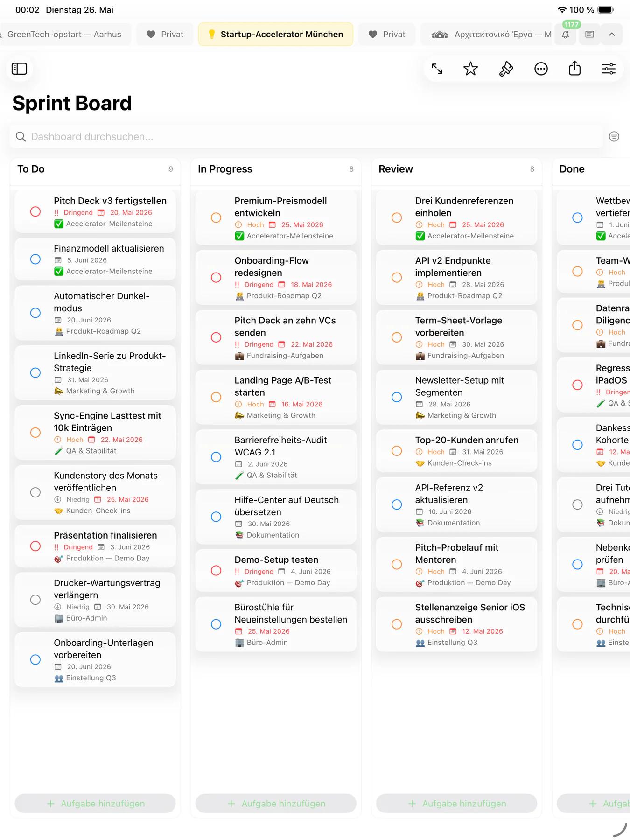Tap the Accelerator-Meilensteine label on Finanzmodell card
The width and height of the screenshot is (630, 840).
[x=109, y=271]
